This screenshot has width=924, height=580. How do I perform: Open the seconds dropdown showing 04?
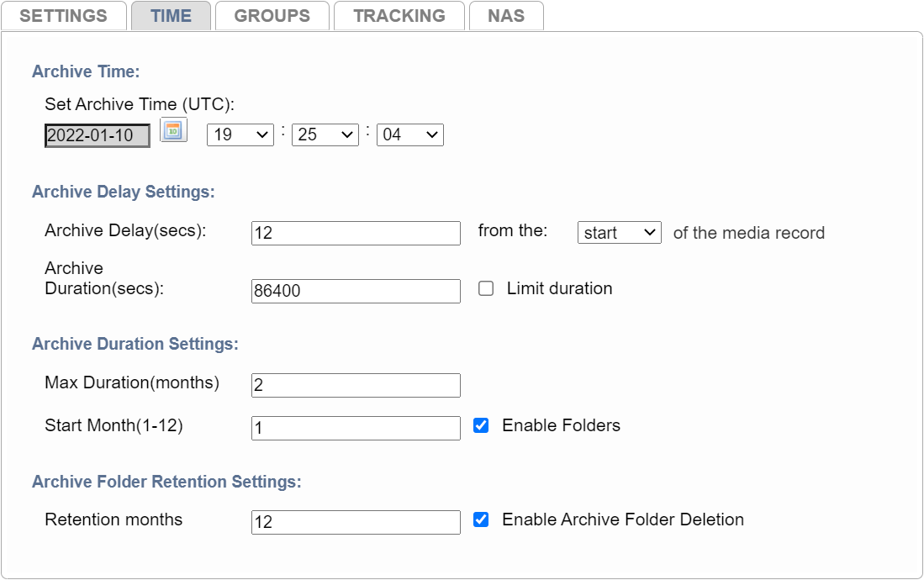[409, 134]
